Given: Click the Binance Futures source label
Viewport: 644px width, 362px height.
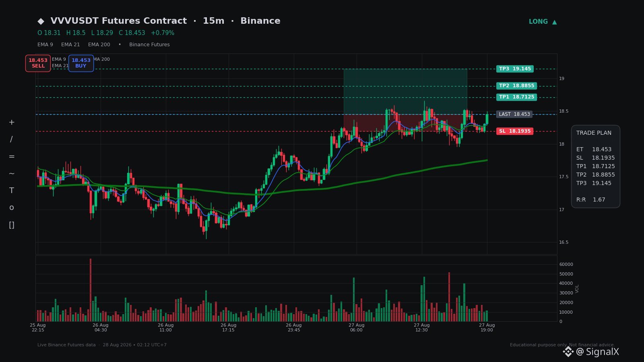Looking at the screenshot, I should point(149,45).
